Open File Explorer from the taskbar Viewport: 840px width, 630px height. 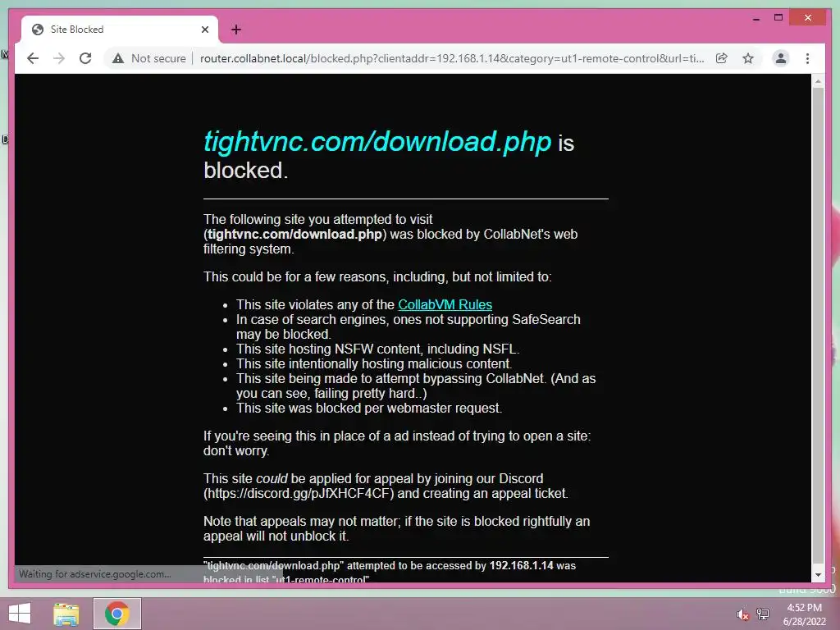pyautogui.click(x=66, y=614)
